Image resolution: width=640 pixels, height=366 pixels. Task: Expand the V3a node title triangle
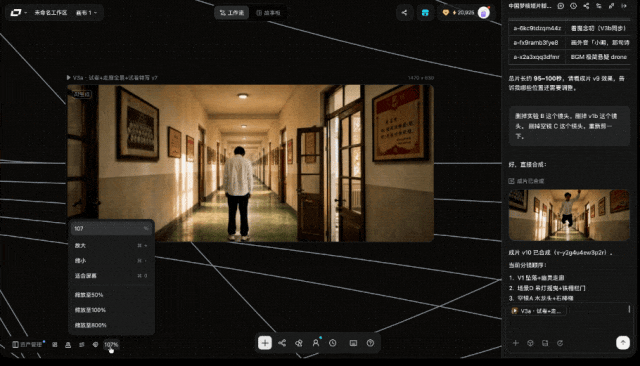(x=69, y=77)
